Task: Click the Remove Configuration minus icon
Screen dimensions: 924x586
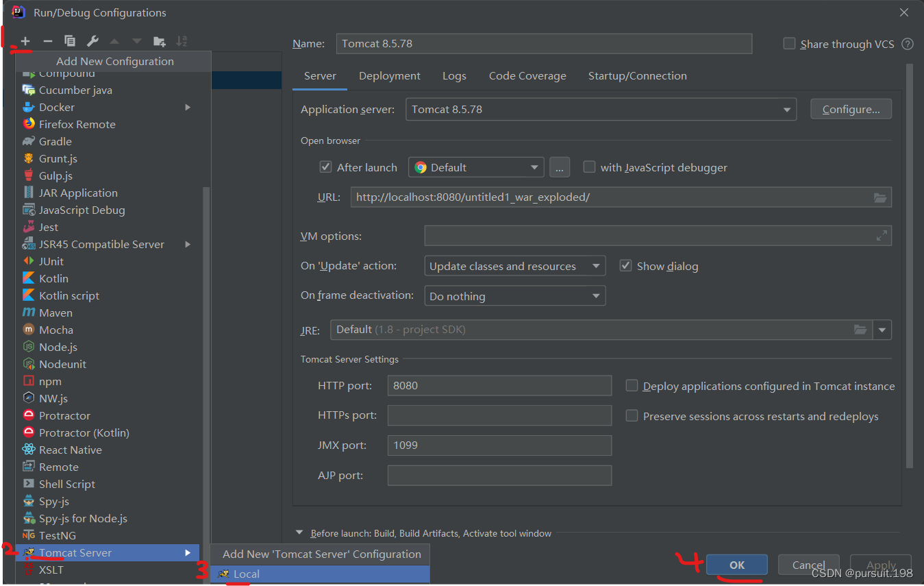Action: pyautogui.click(x=47, y=41)
